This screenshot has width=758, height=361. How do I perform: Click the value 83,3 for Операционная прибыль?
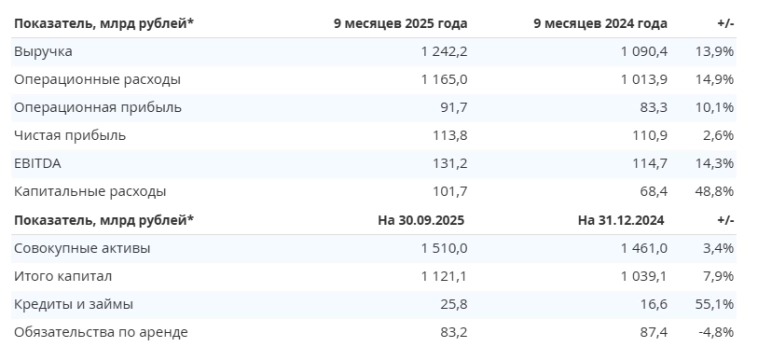pos(655,107)
